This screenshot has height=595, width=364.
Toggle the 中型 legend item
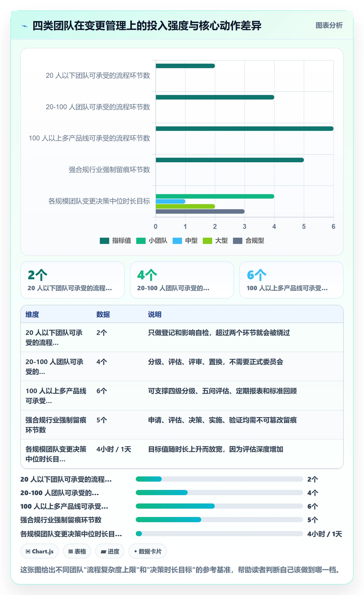[185, 241]
